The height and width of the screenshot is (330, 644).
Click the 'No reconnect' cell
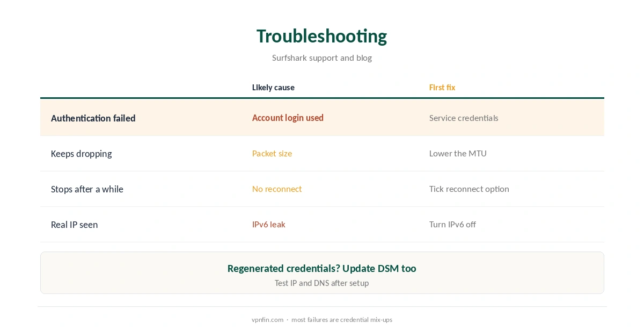click(277, 189)
